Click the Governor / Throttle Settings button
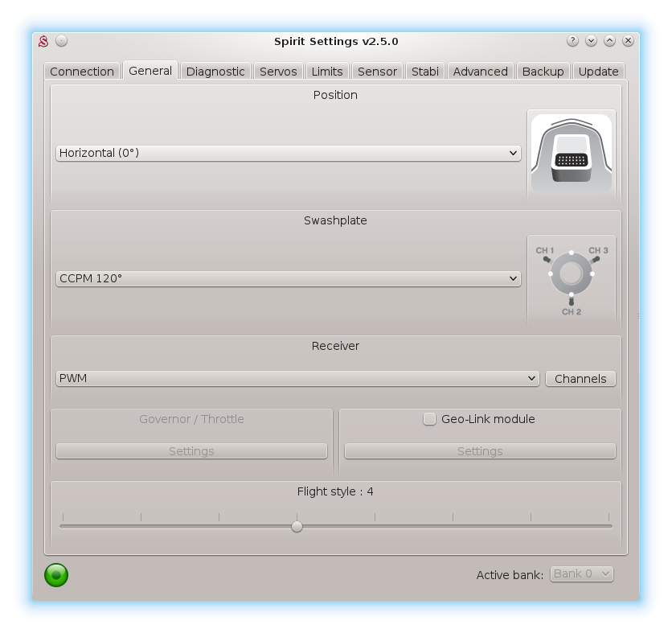672x633 pixels. tap(191, 451)
